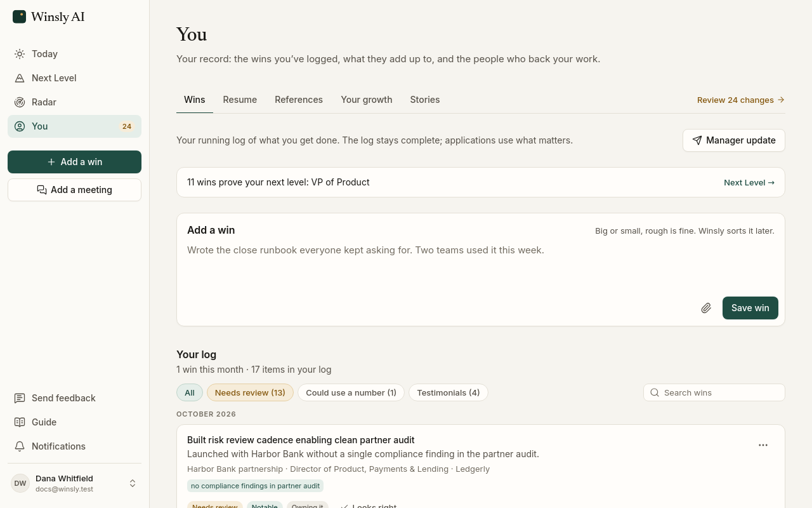Click the Save win button
The height and width of the screenshot is (508, 812).
[750, 308]
